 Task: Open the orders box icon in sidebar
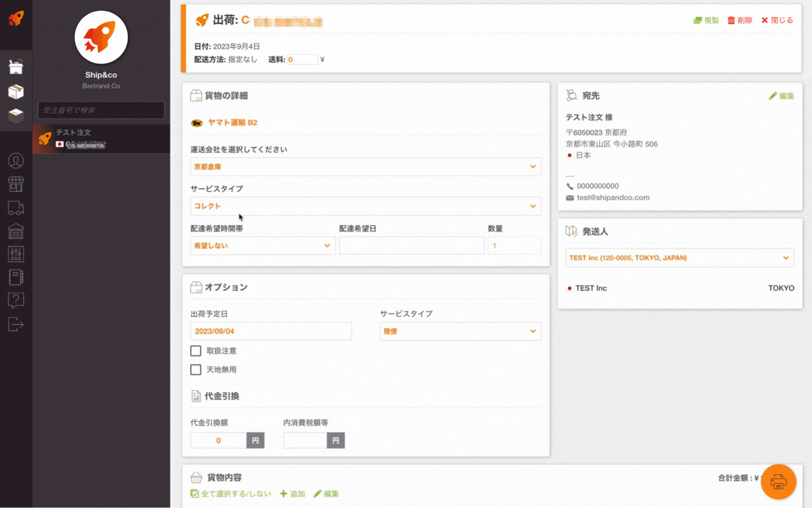point(16,67)
